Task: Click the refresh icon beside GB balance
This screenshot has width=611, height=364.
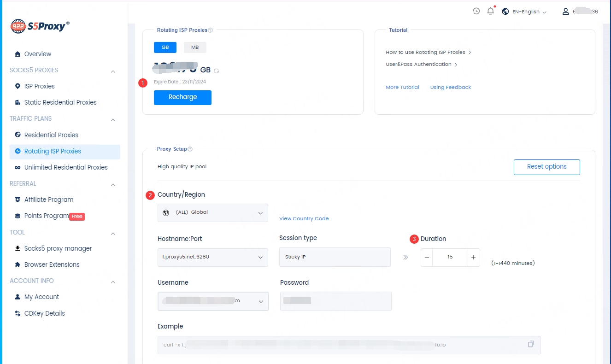Action: [216, 71]
